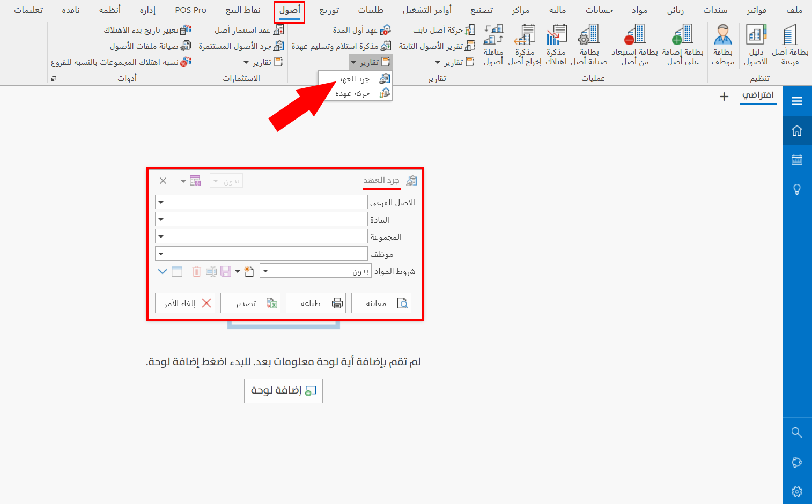Click إضافة لوحة button

tap(283, 390)
